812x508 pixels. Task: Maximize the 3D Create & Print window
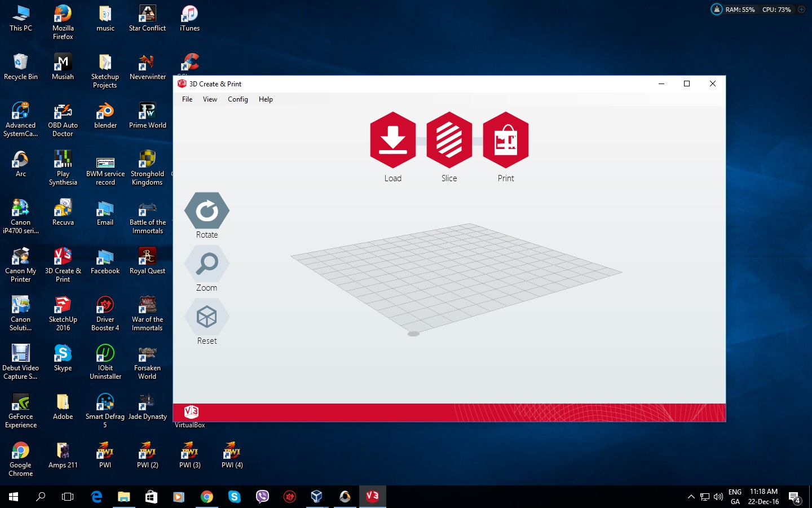pos(687,84)
